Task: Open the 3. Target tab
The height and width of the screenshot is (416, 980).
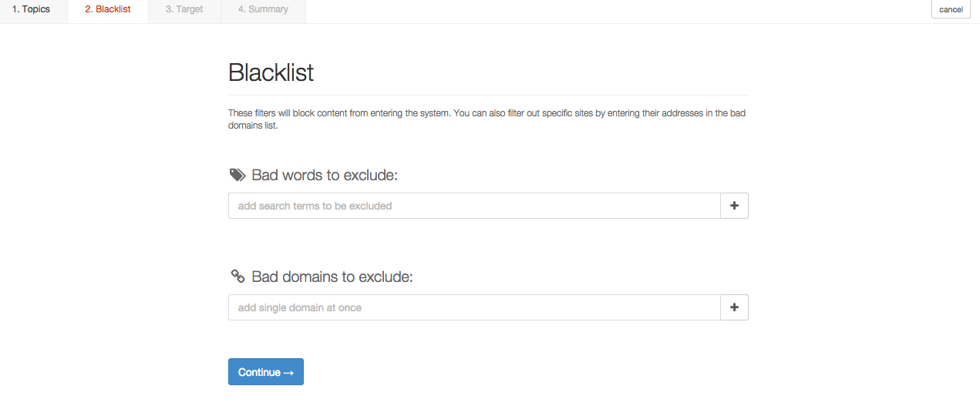Action: click(x=184, y=10)
